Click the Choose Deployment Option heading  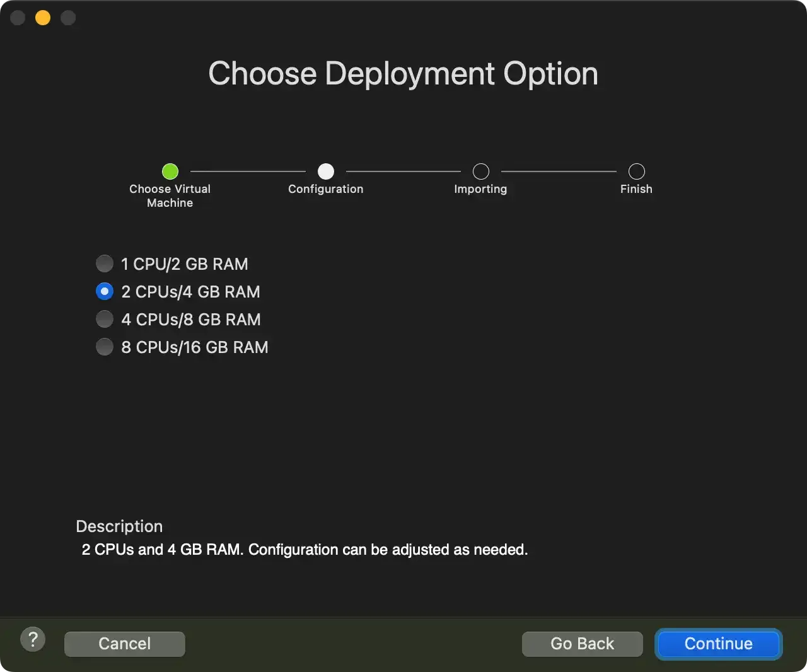pyautogui.click(x=403, y=74)
